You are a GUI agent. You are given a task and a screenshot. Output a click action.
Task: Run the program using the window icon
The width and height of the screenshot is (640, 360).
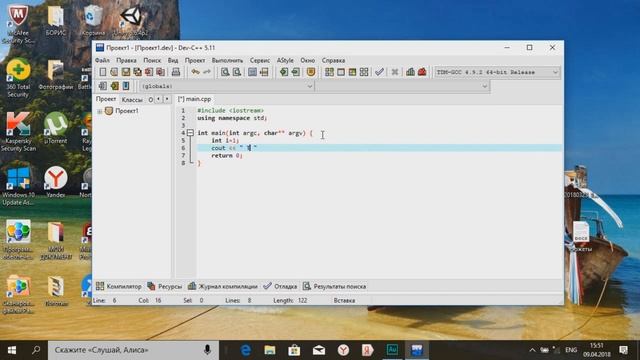point(341,72)
